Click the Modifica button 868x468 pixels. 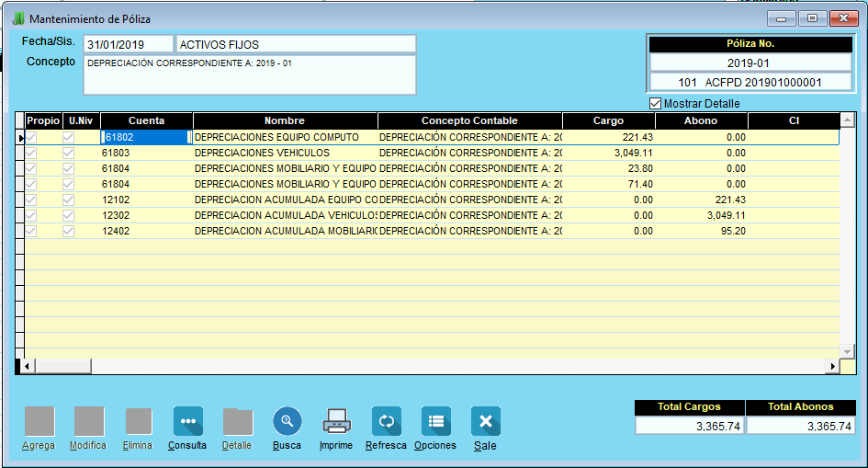pyautogui.click(x=88, y=421)
